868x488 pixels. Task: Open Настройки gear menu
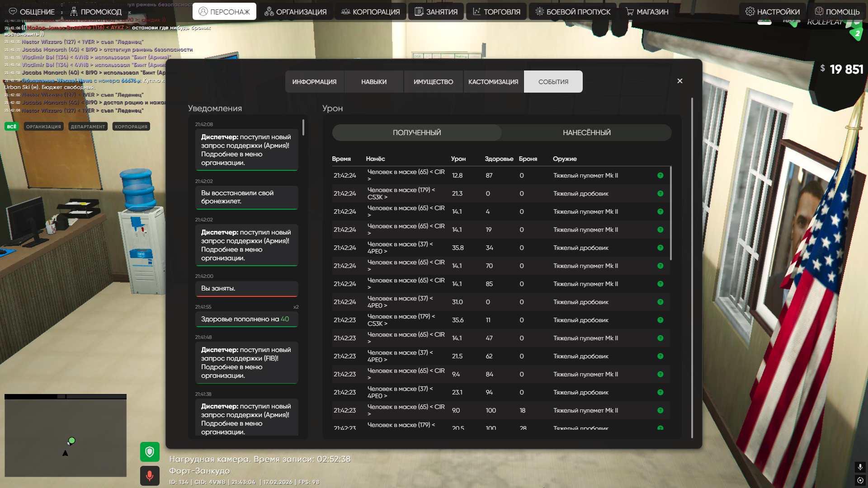click(x=773, y=12)
